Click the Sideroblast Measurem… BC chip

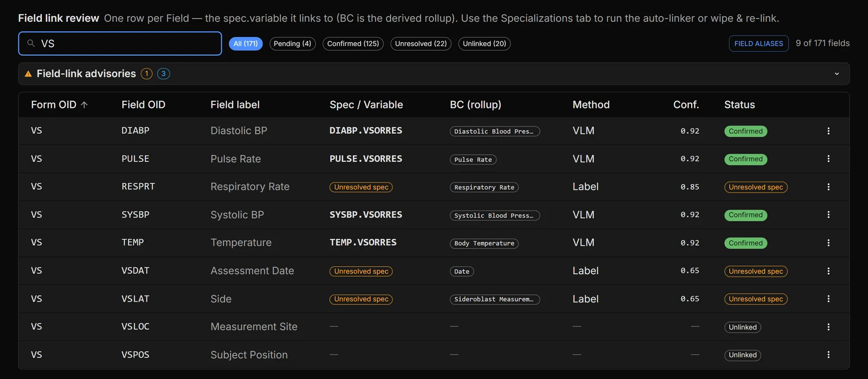(495, 299)
